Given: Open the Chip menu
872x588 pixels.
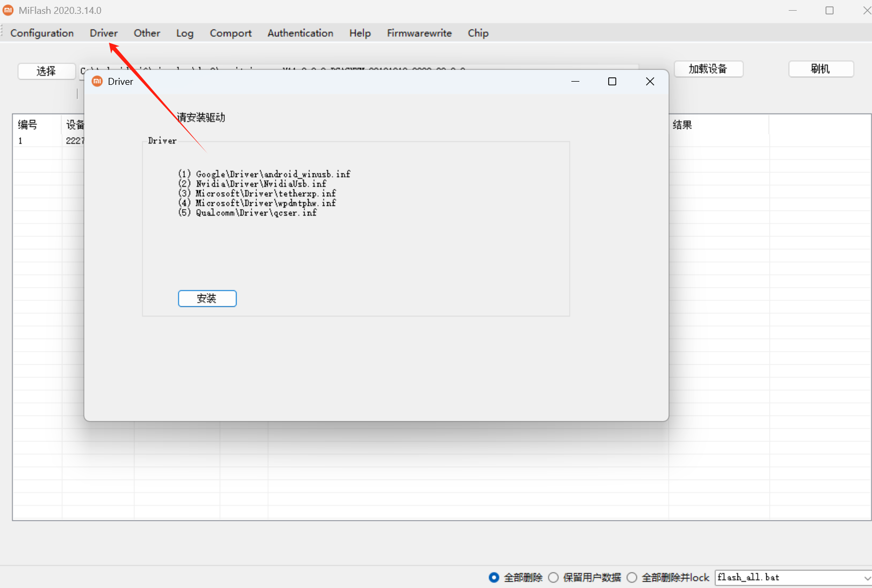Looking at the screenshot, I should 478,33.
